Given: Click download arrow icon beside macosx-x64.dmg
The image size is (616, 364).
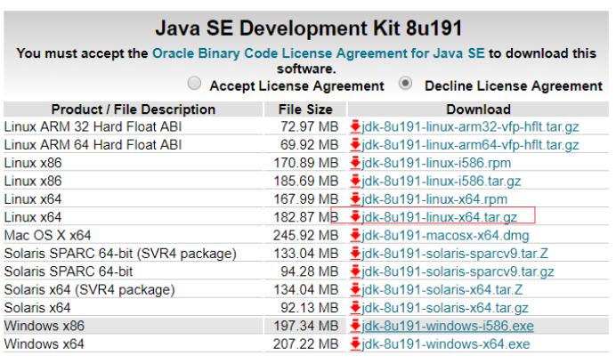Looking at the screenshot, I should (x=355, y=235).
